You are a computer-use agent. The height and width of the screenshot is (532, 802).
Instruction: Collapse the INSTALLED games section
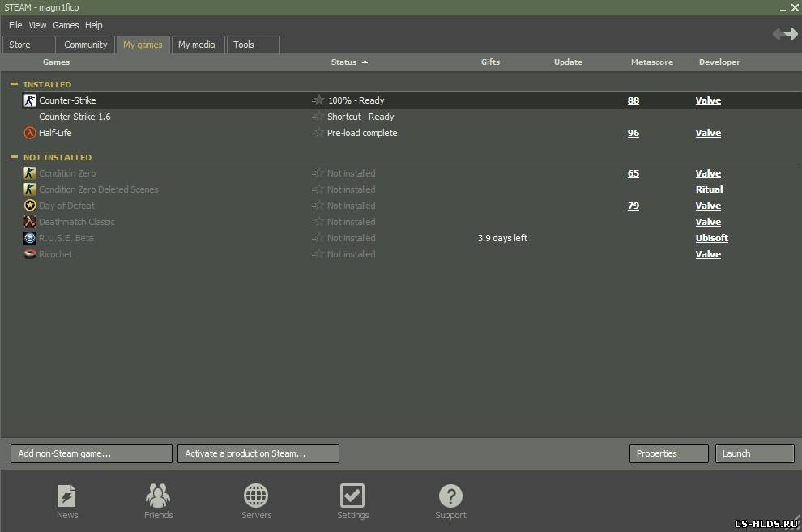[15, 84]
